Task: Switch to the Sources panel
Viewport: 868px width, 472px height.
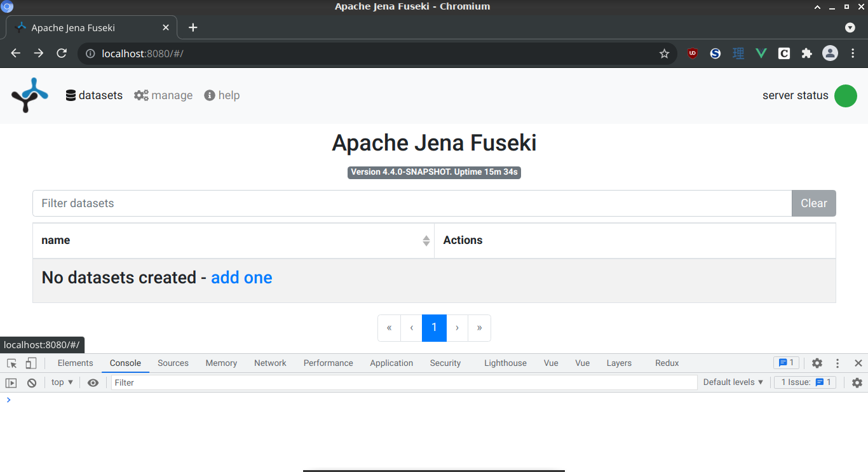Action: point(173,363)
